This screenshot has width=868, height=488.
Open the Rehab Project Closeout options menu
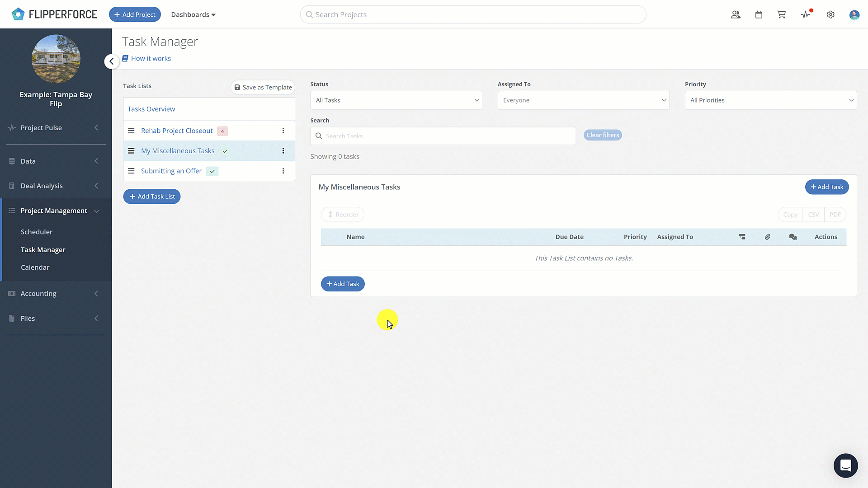coord(283,131)
